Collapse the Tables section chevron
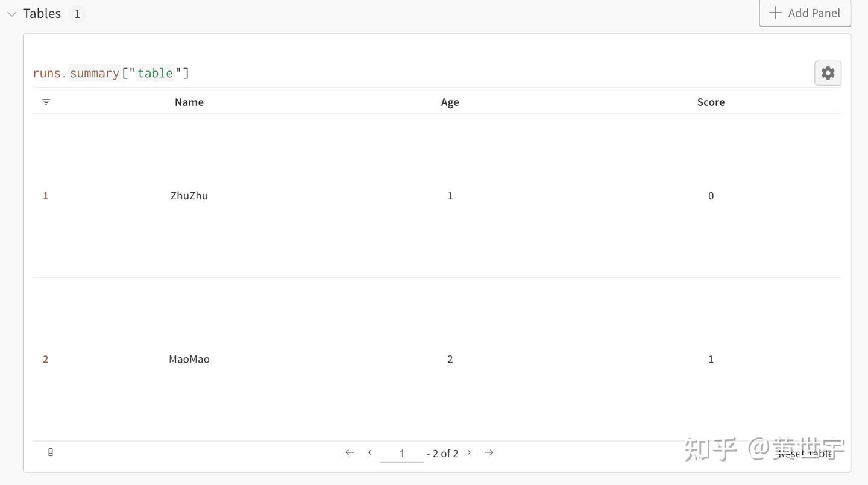This screenshot has height=485, width=868. point(11,14)
